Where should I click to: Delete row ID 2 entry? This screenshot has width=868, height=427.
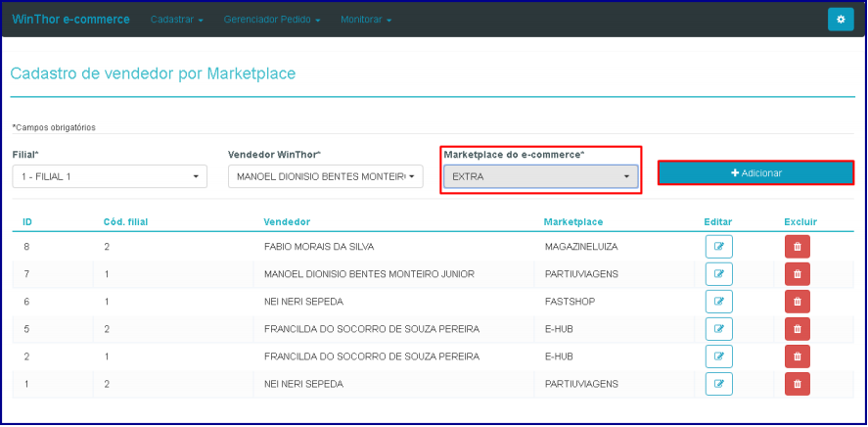(x=798, y=356)
